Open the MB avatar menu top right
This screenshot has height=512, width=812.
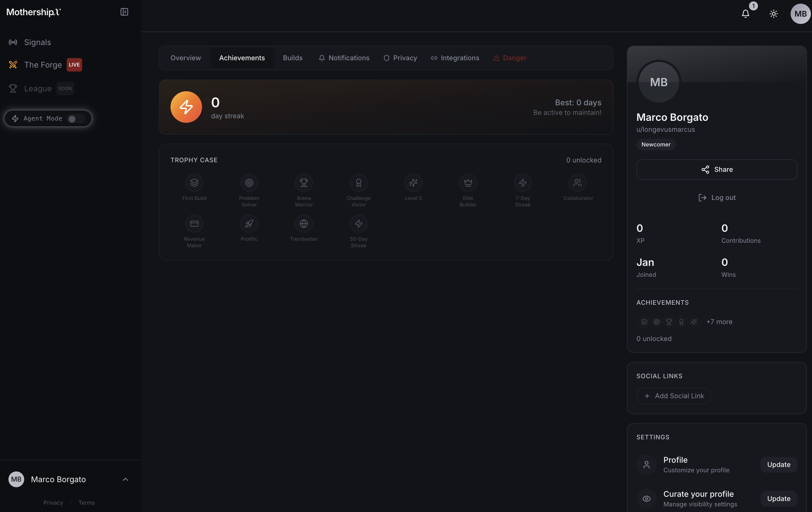tap(800, 14)
